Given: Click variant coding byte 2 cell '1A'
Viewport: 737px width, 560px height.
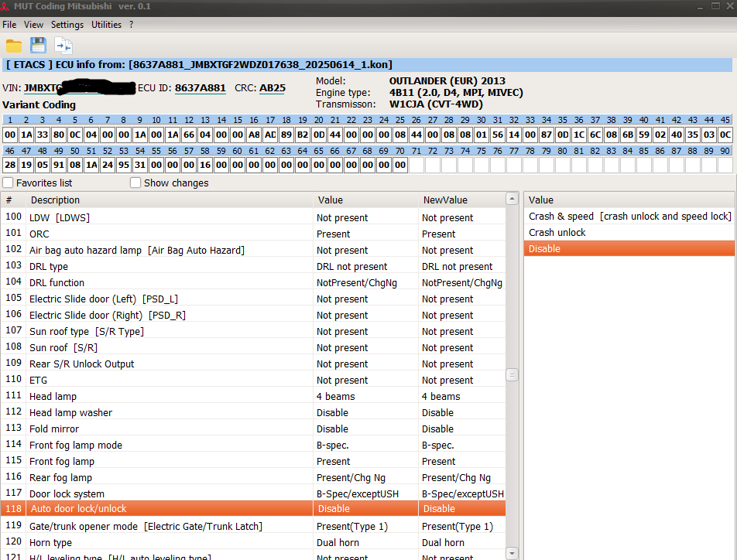Looking at the screenshot, I should pos(26,135).
